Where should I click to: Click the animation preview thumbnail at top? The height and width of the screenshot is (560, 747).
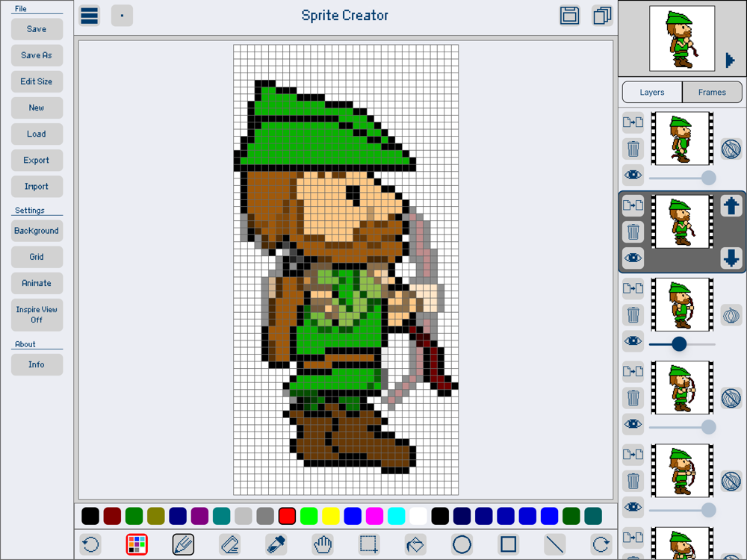[682, 39]
